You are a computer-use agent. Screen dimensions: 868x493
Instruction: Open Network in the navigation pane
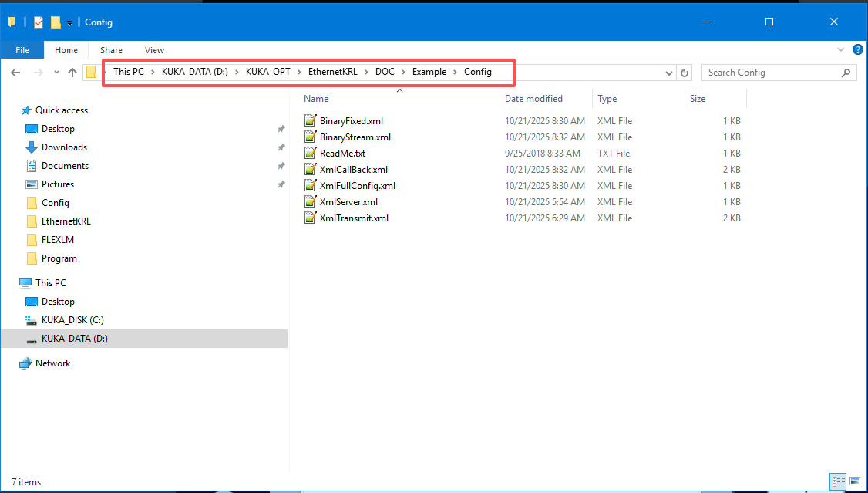click(x=52, y=363)
